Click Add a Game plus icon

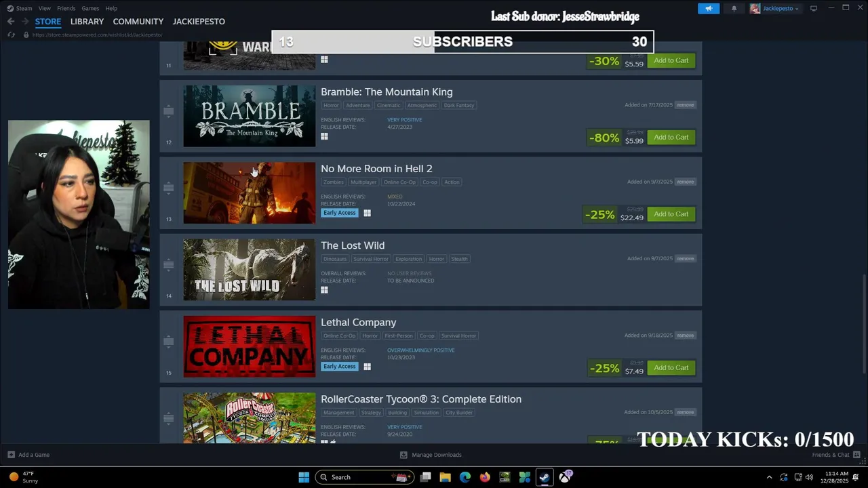pyautogui.click(x=11, y=455)
